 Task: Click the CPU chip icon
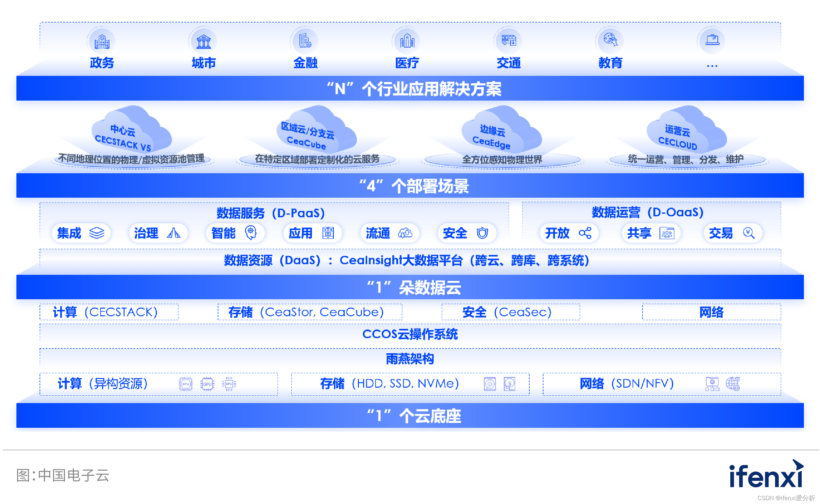point(186,384)
